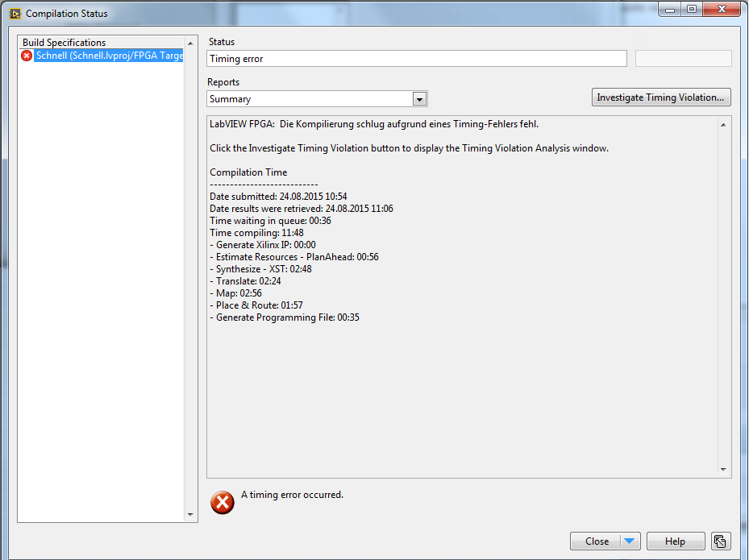The height and width of the screenshot is (560, 749).
Task: Click the 'Place & Route: 01:57' line
Action: point(256,305)
